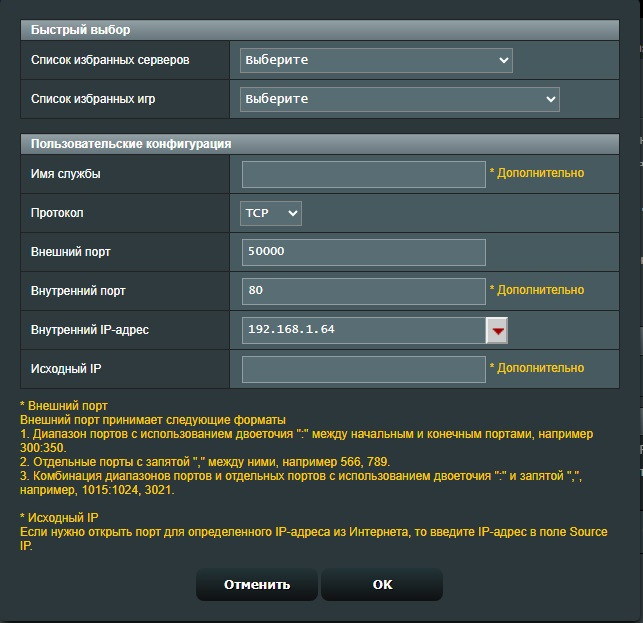
Task: Click Дополнительно next to Имя службы
Action: click(x=537, y=173)
